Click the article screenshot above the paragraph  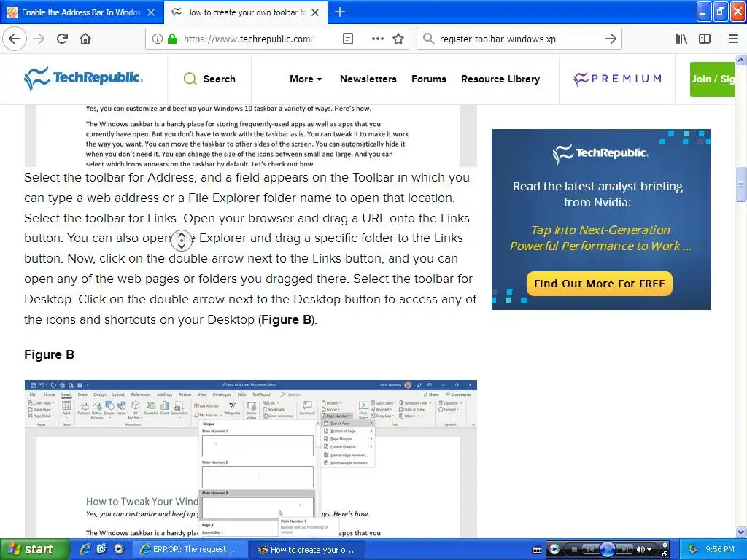[251, 136]
